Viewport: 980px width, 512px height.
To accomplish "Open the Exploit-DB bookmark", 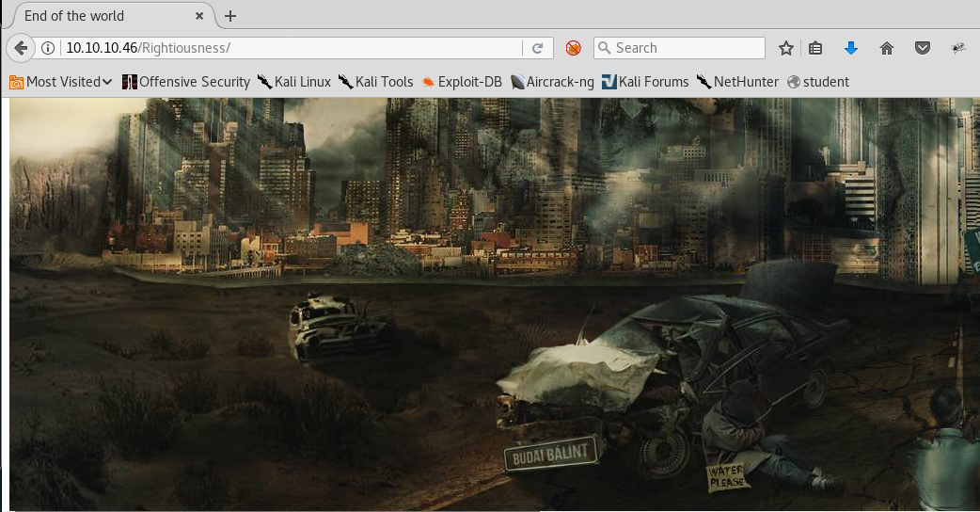I will [x=462, y=82].
